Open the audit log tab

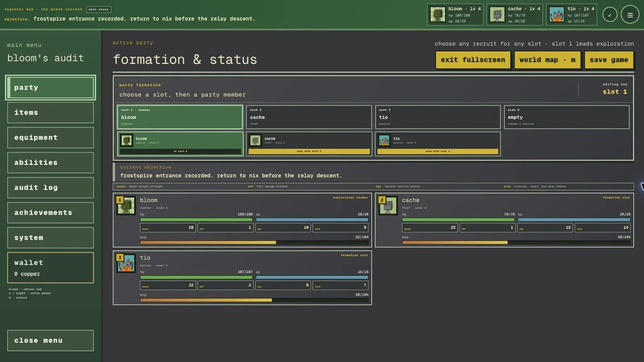pos(50,187)
